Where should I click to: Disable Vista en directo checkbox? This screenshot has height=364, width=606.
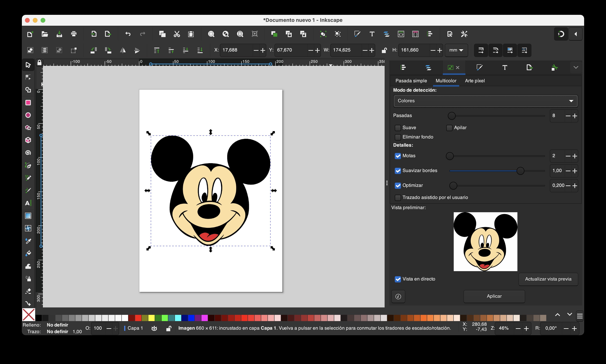[398, 279]
